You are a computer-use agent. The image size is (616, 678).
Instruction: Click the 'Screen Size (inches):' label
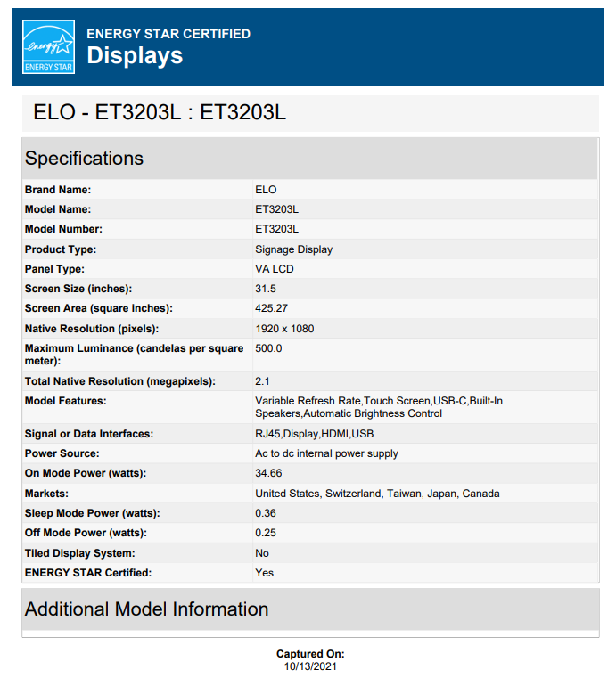tap(78, 289)
